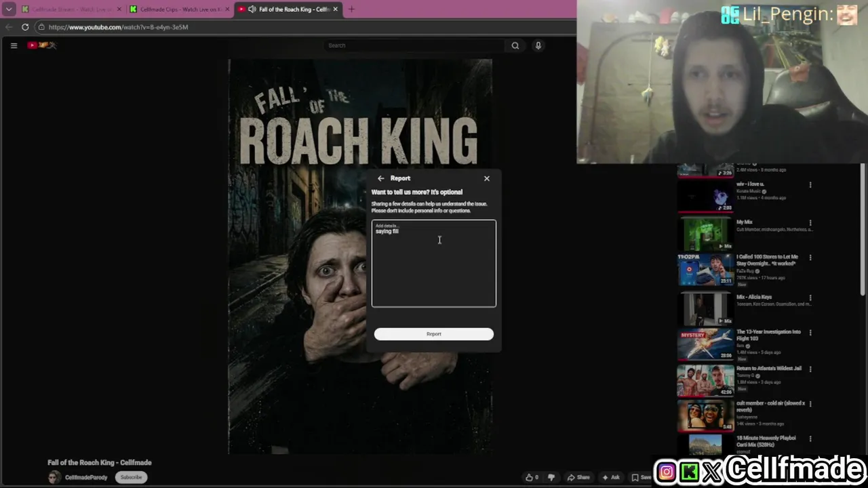This screenshot has height=488, width=868.
Task: Open CellfmadeParody channel avatar
Action: 54,477
